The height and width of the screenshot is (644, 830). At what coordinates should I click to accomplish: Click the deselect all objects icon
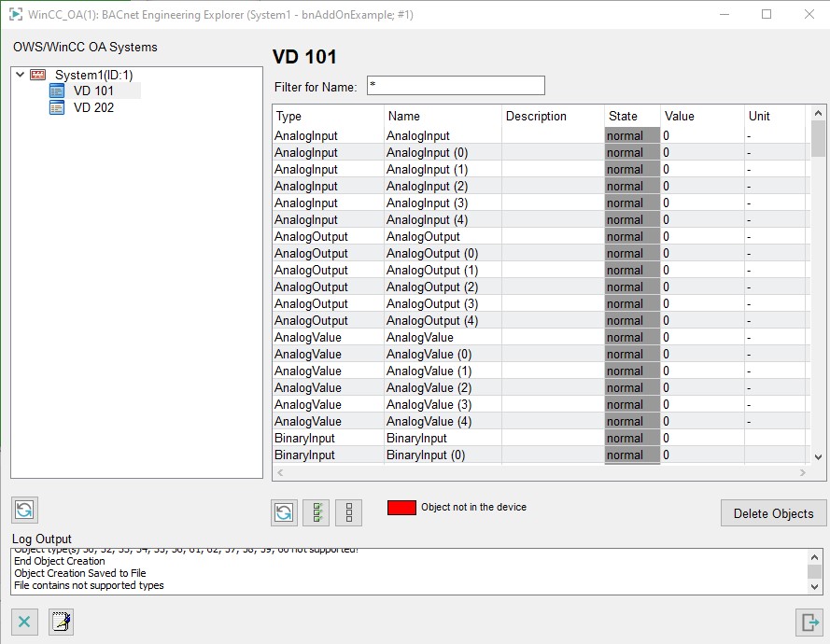pyautogui.click(x=348, y=512)
